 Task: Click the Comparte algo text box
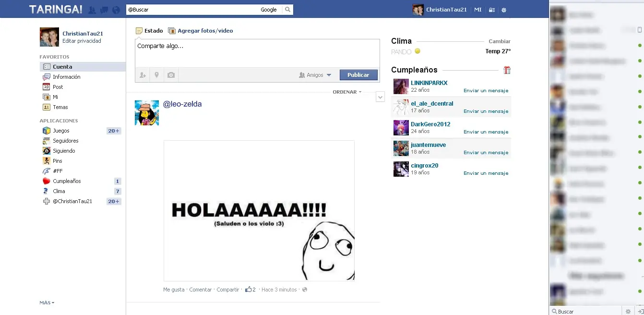(x=257, y=53)
